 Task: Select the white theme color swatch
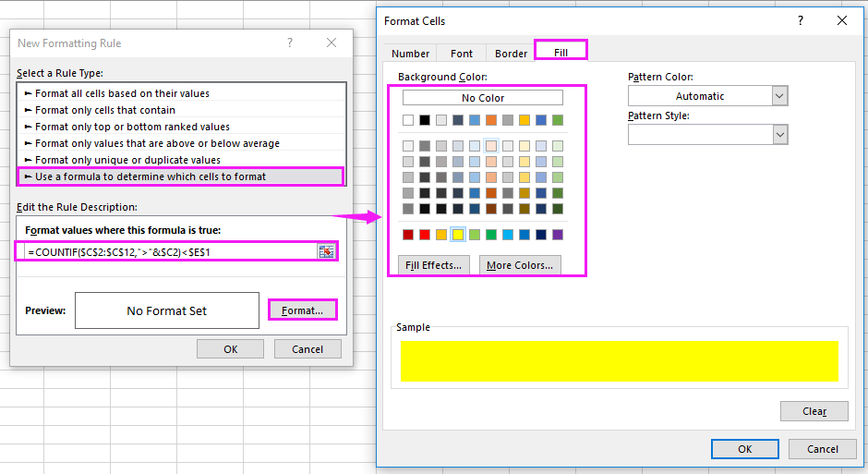click(x=408, y=120)
